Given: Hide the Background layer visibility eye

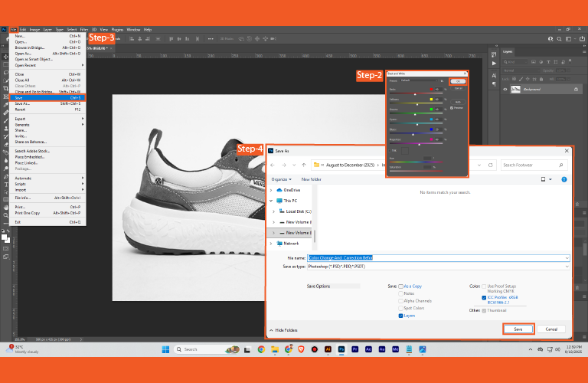Looking at the screenshot, I should coord(505,89).
